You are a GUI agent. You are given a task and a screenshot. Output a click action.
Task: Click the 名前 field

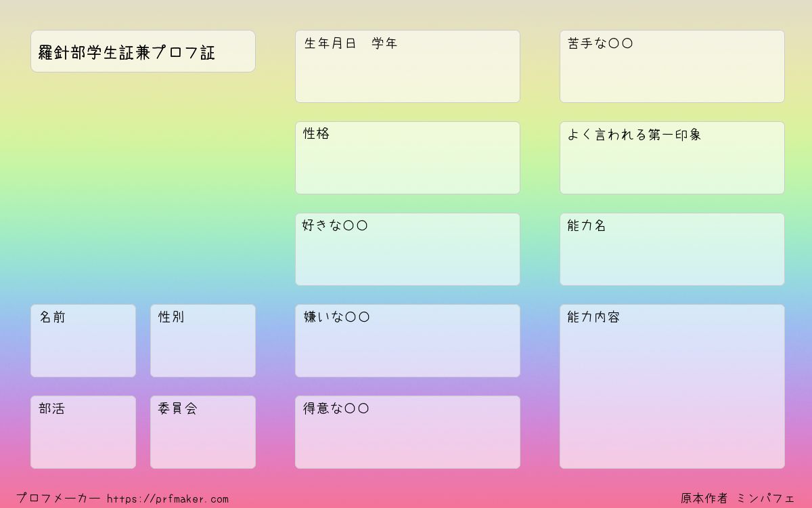(x=83, y=341)
